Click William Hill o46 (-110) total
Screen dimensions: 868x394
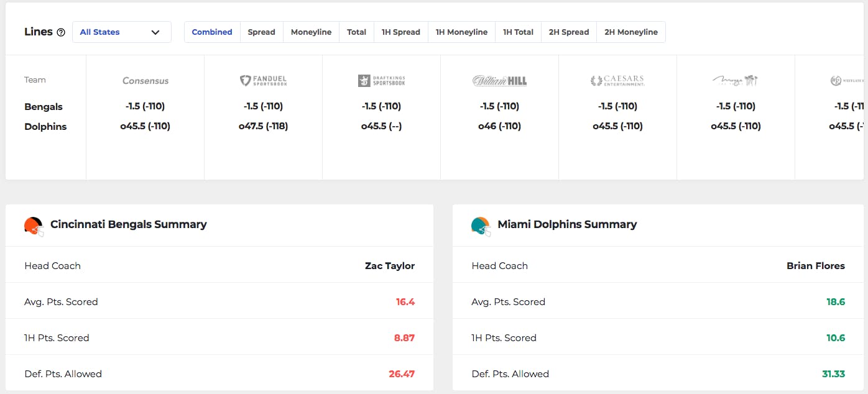point(499,126)
